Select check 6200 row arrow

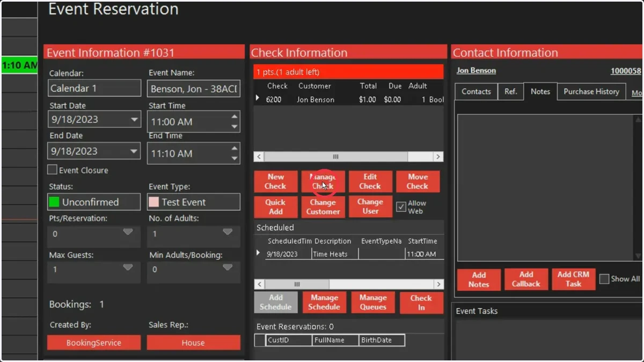[257, 99]
